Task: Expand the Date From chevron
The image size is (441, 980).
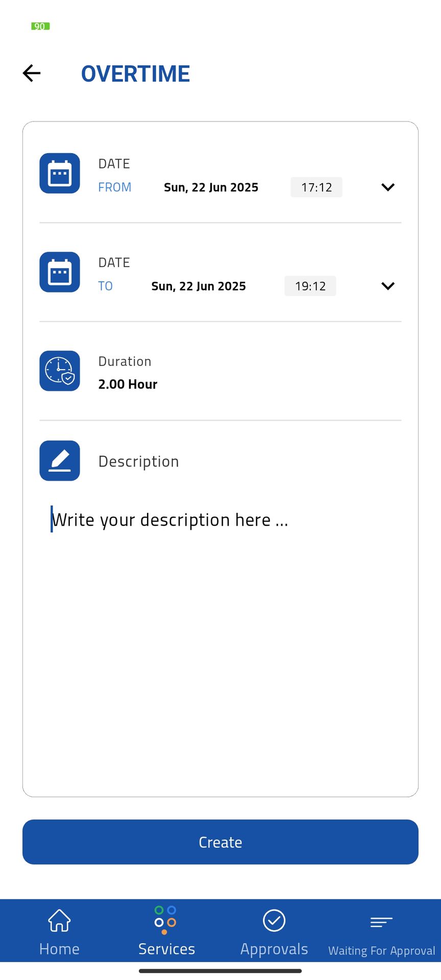Action: click(388, 187)
